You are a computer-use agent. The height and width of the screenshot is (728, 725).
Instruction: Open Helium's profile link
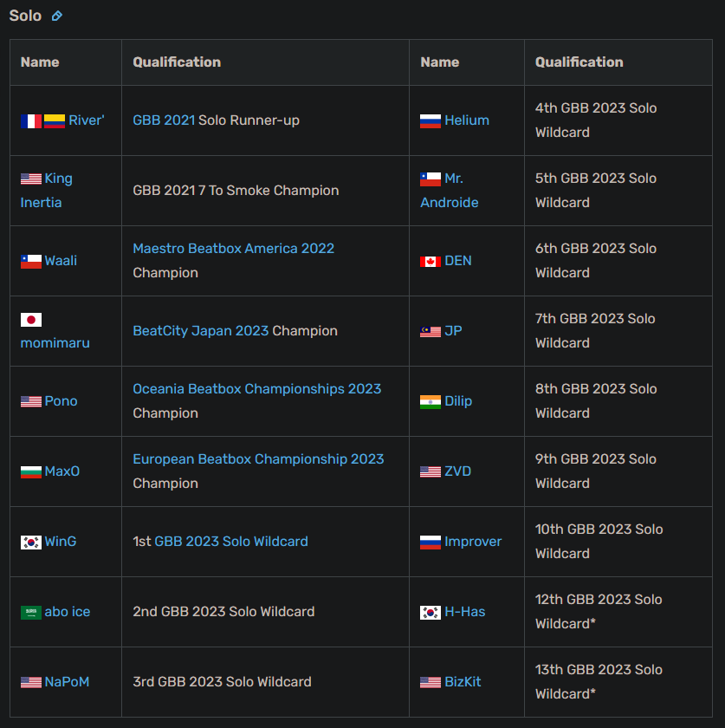[467, 120]
